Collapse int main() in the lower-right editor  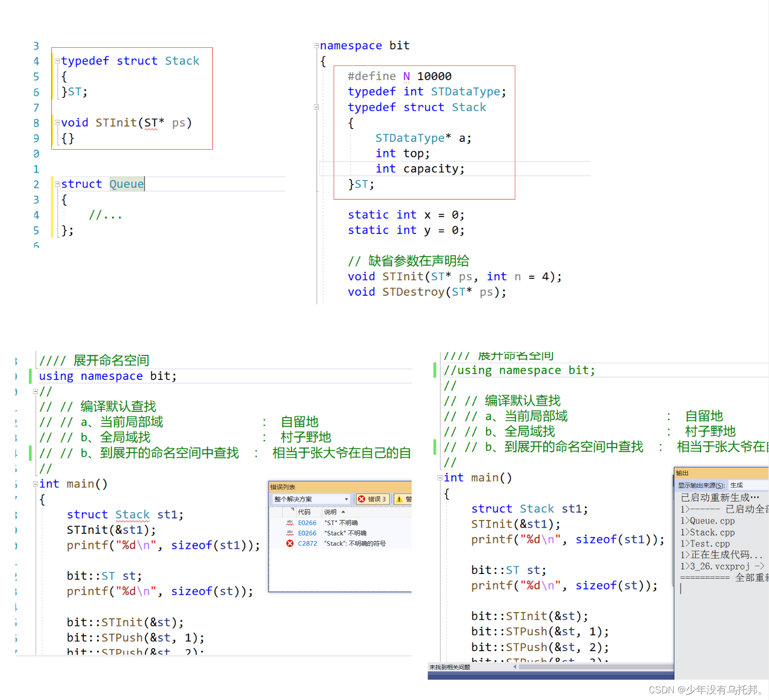pyautogui.click(x=440, y=478)
